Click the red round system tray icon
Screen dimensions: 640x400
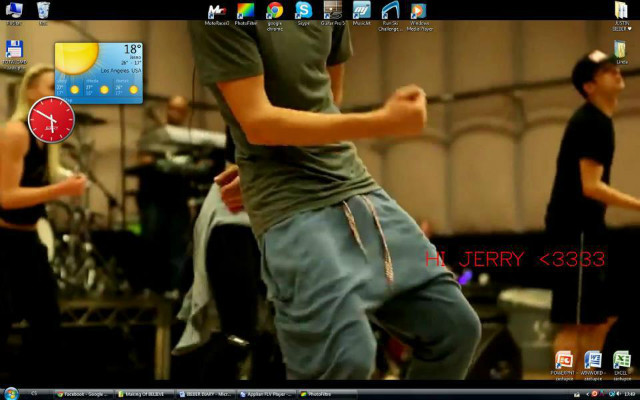pos(594,393)
